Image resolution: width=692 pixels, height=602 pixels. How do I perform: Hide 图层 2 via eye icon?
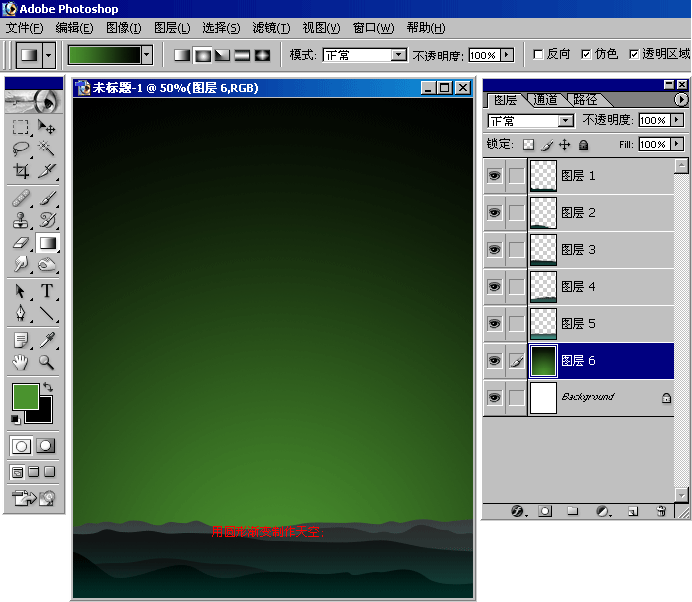pyautogui.click(x=494, y=213)
